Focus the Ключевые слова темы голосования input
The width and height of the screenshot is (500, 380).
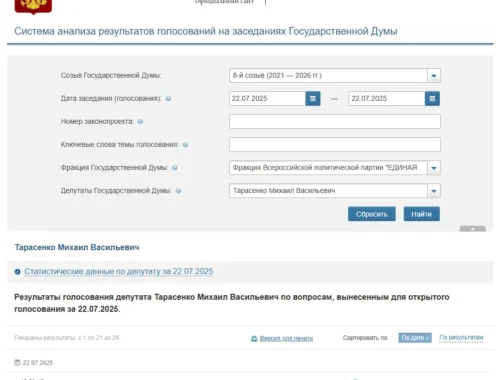tap(335, 145)
